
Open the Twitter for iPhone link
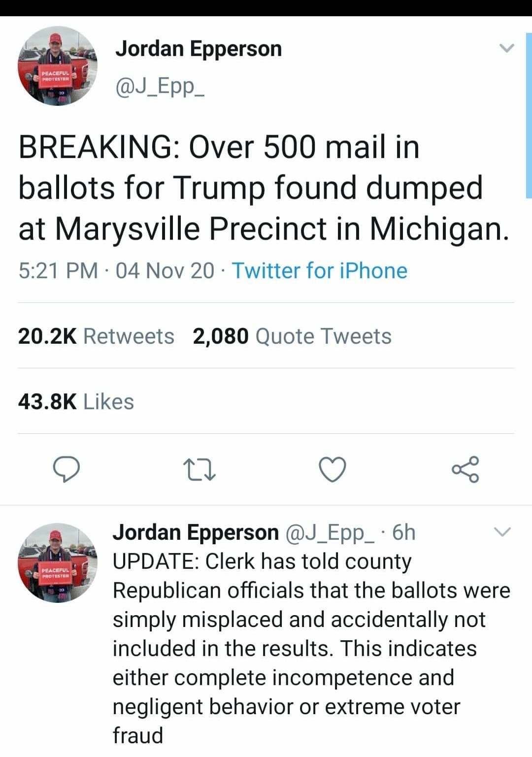[320, 270]
